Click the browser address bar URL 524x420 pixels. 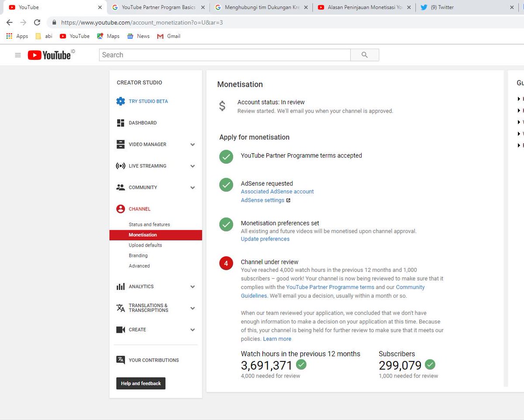(x=142, y=22)
